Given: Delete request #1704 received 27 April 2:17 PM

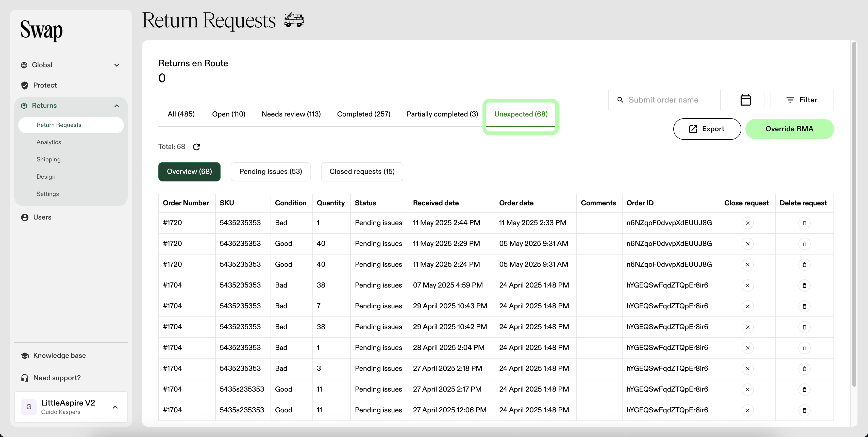Looking at the screenshot, I should [x=804, y=390].
